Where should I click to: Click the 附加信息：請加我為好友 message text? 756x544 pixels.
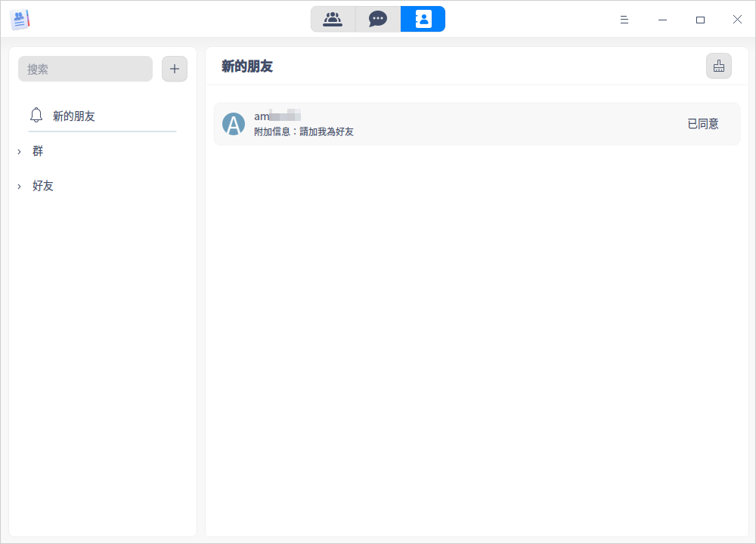point(304,131)
